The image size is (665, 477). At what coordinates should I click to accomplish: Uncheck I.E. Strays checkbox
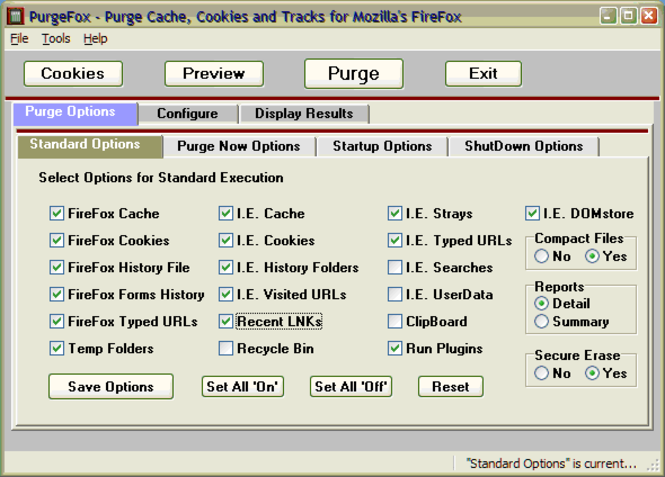[395, 213]
